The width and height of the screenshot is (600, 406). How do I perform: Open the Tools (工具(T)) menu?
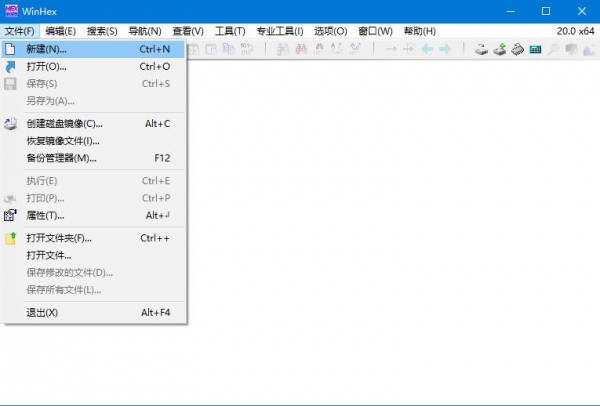(230, 31)
